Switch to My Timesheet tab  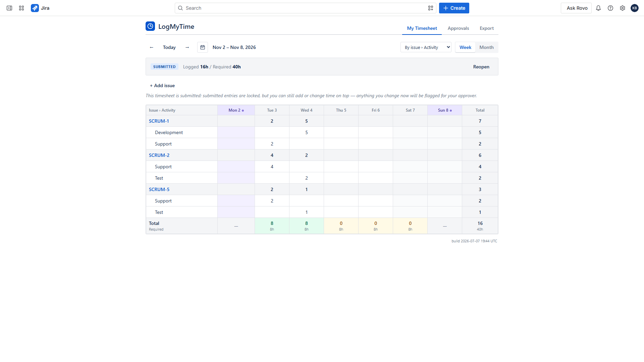[x=422, y=28]
